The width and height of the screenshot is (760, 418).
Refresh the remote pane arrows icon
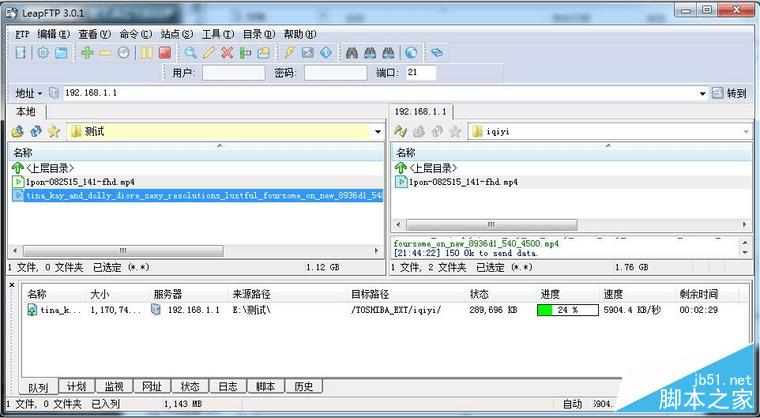coord(437,131)
